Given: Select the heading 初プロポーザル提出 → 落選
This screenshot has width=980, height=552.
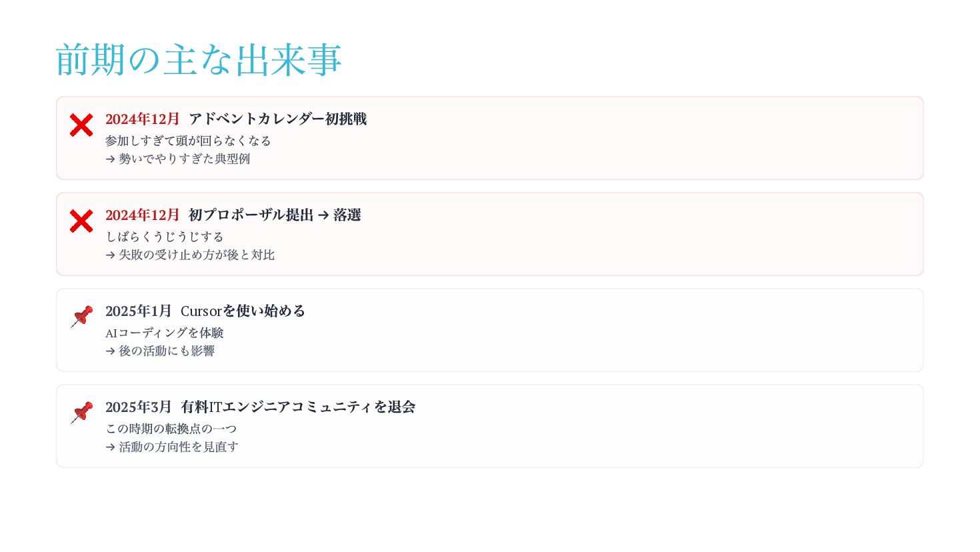Looking at the screenshot, I should (x=274, y=215).
